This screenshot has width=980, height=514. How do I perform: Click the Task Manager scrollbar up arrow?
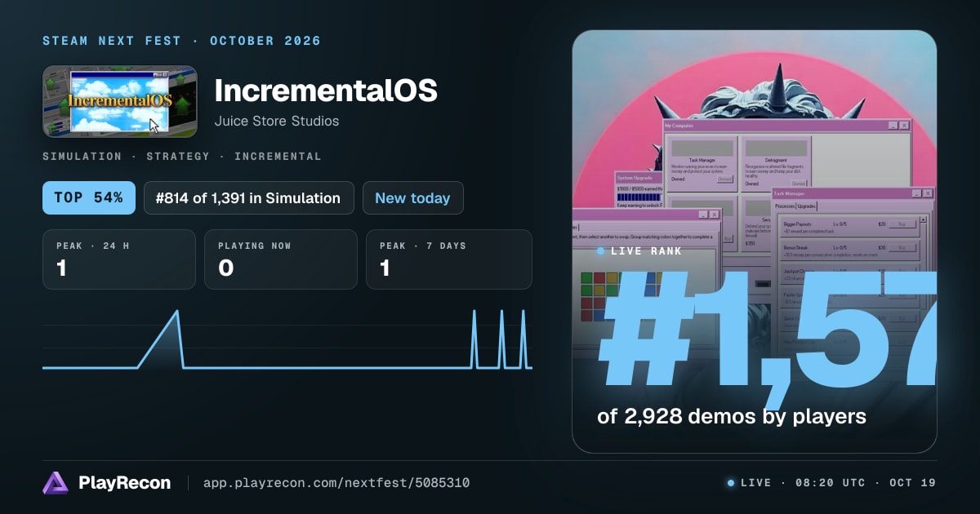924,219
